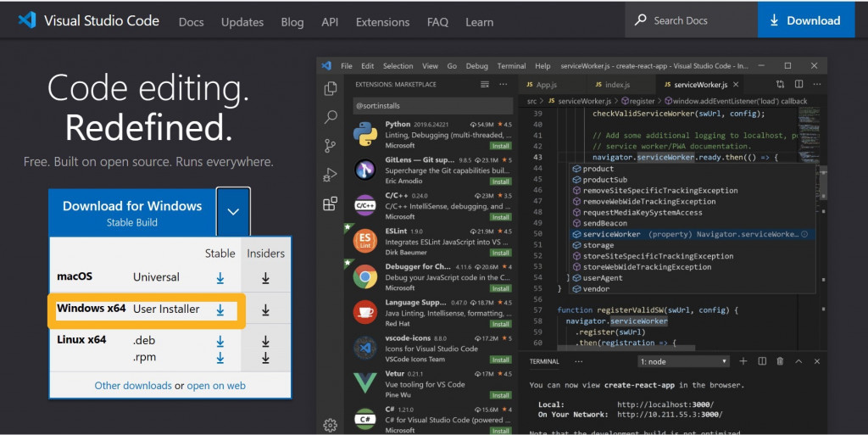Click the split editor icon in editor toolbar

click(x=798, y=84)
